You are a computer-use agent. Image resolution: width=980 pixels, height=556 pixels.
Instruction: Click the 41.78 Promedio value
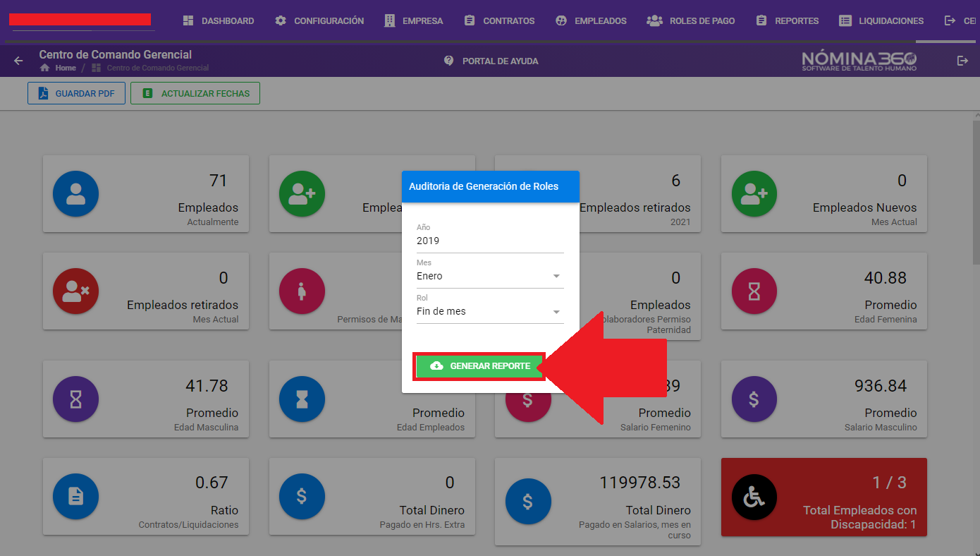tap(207, 386)
